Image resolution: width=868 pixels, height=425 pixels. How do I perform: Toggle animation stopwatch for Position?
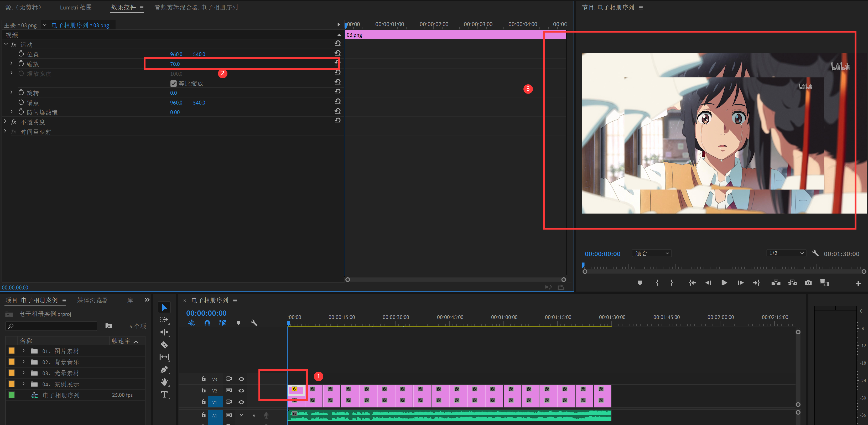21,54
